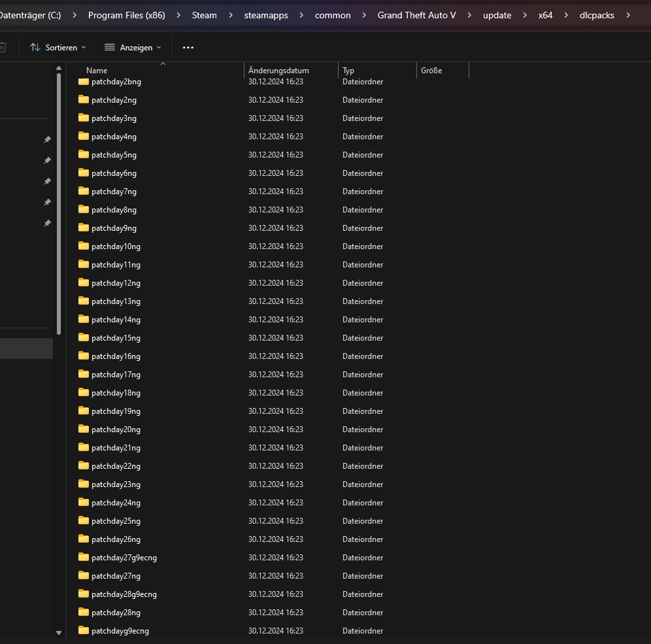The width and height of the screenshot is (651, 644).
Task: Click the scroll down arrow in navigation pane
Action: coord(59,633)
